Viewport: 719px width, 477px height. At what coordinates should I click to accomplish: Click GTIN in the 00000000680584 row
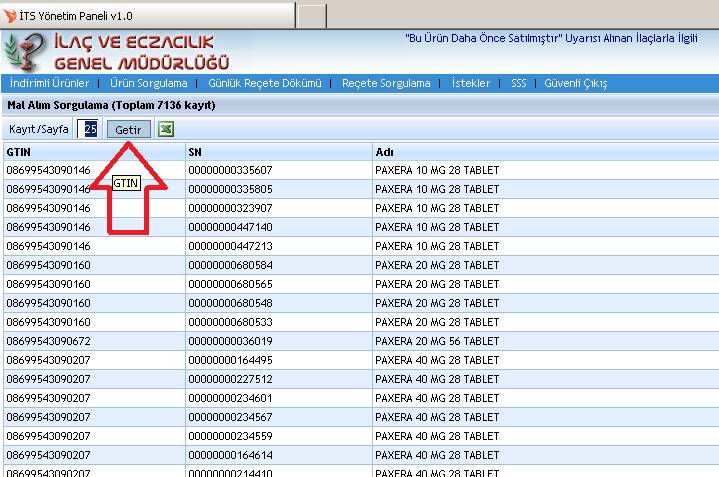click(49, 265)
